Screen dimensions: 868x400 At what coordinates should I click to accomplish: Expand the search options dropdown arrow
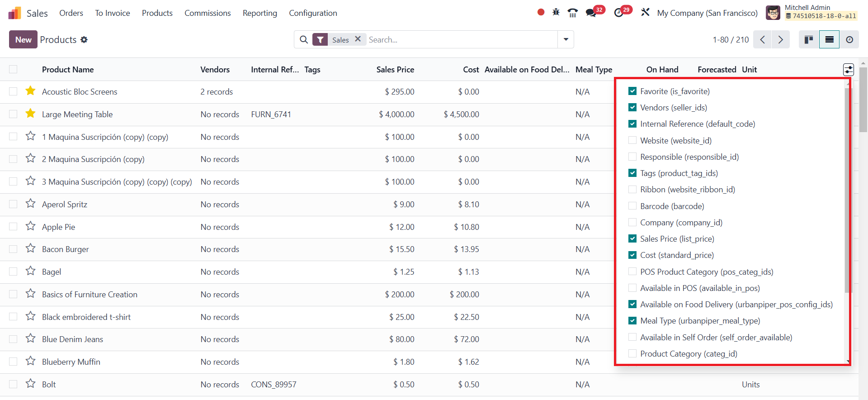click(x=566, y=39)
